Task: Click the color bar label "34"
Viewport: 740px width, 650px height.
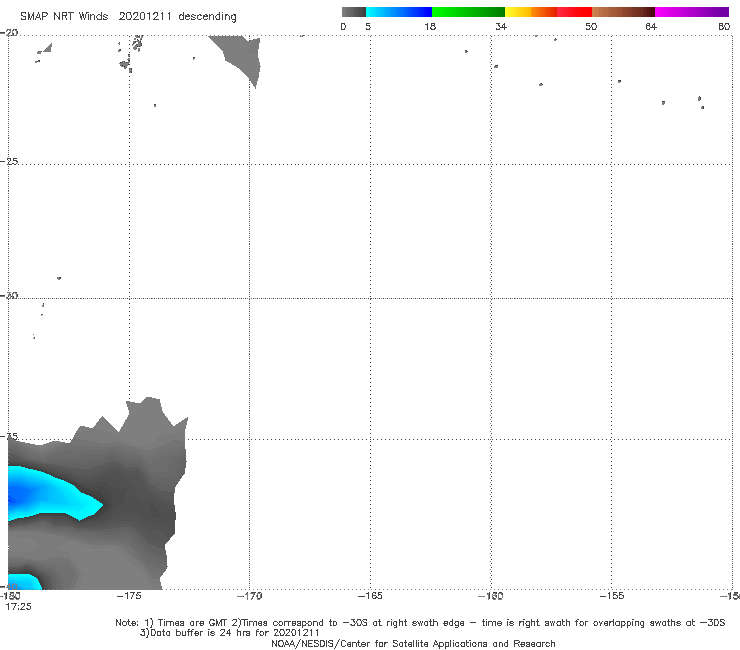Action: (x=501, y=27)
